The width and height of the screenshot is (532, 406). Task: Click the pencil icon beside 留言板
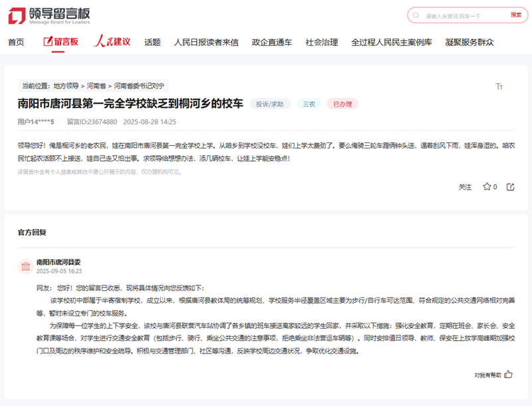tap(49, 41)
